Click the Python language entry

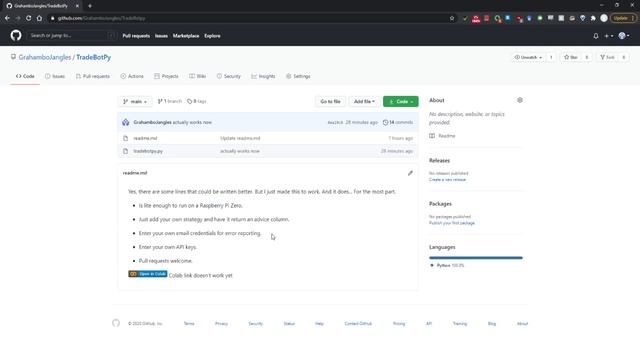coord(447,265)
